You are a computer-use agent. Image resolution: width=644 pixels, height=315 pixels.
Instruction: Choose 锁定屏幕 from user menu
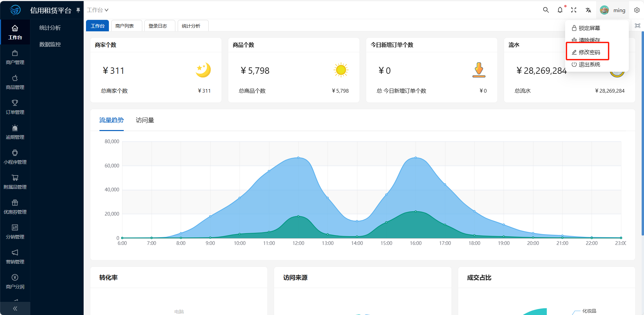pyautogui.click(x=586, y=28)
